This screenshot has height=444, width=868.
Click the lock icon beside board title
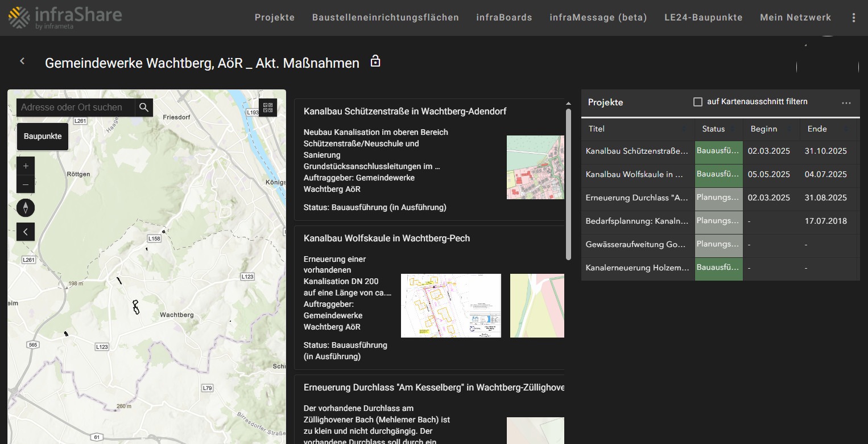pos(375,61)
